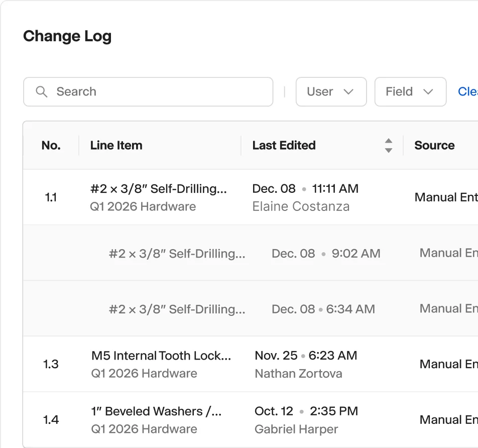
Task: Click editor name Elaine Costanza
Action: [x=301, y=206]
